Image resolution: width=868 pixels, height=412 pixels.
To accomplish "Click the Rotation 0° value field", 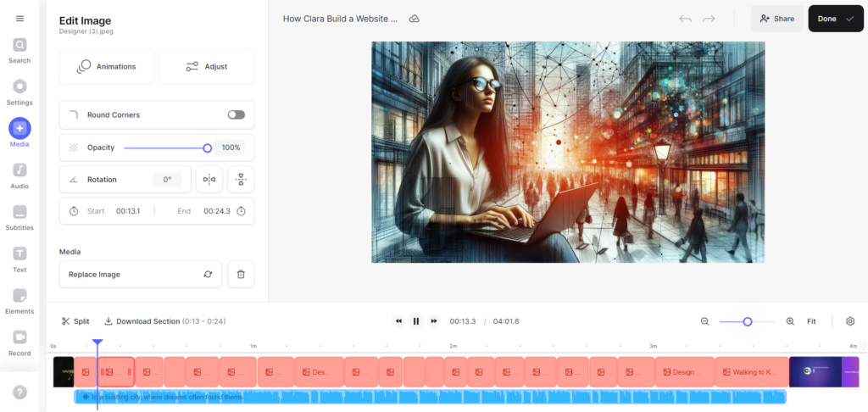I will click(x=167, y=180).
